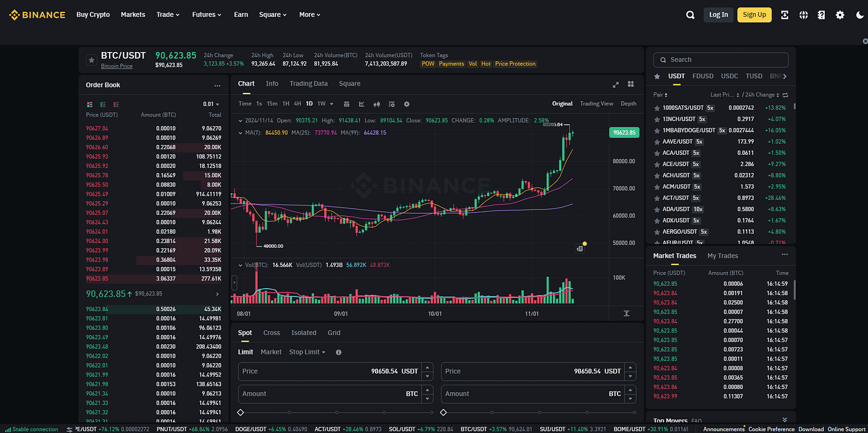Open the chart drawing tools icon
The width and height of the screenshot is (868, 433).
click(x=361, y=104)
